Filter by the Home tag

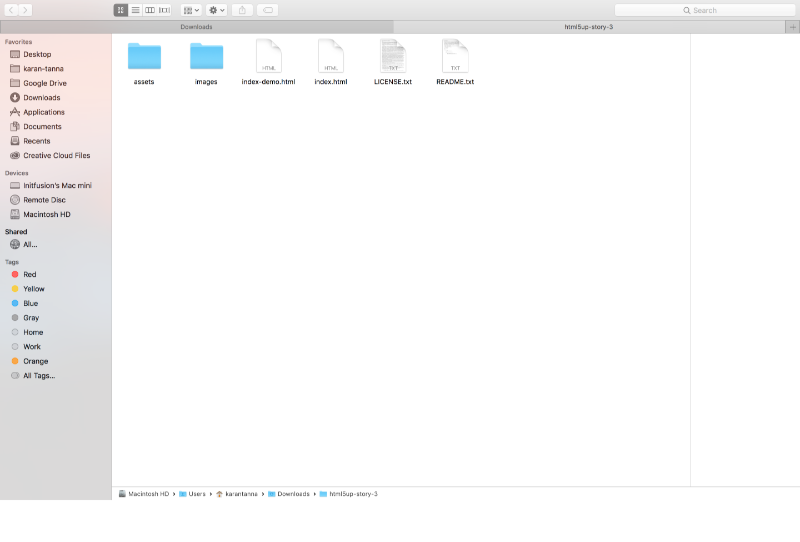pos(56,332)
